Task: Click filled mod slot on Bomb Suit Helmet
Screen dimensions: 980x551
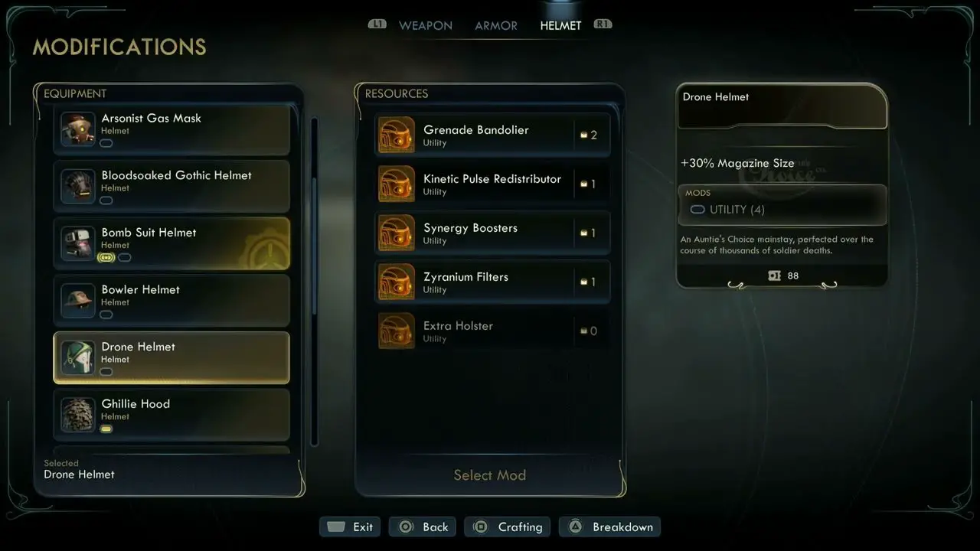Action: [106, 258]
